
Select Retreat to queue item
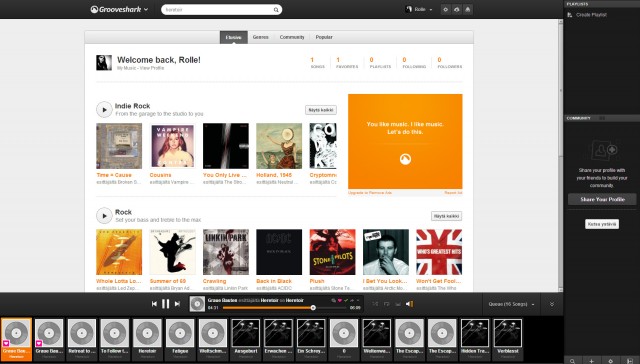pos(82,340)
